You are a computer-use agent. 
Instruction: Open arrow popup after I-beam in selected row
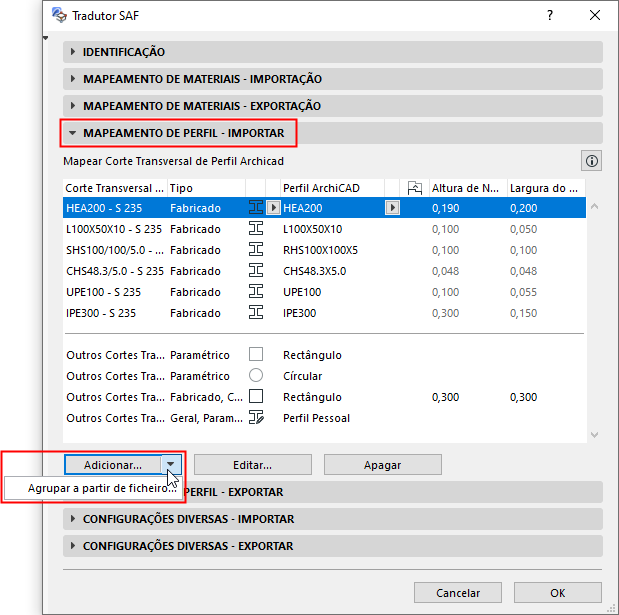coord(273,208)
